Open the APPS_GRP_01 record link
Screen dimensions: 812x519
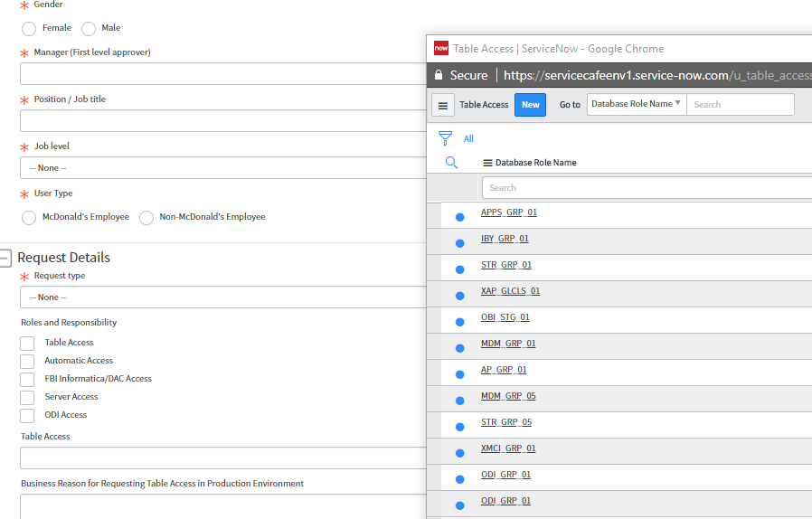(508, 212)
